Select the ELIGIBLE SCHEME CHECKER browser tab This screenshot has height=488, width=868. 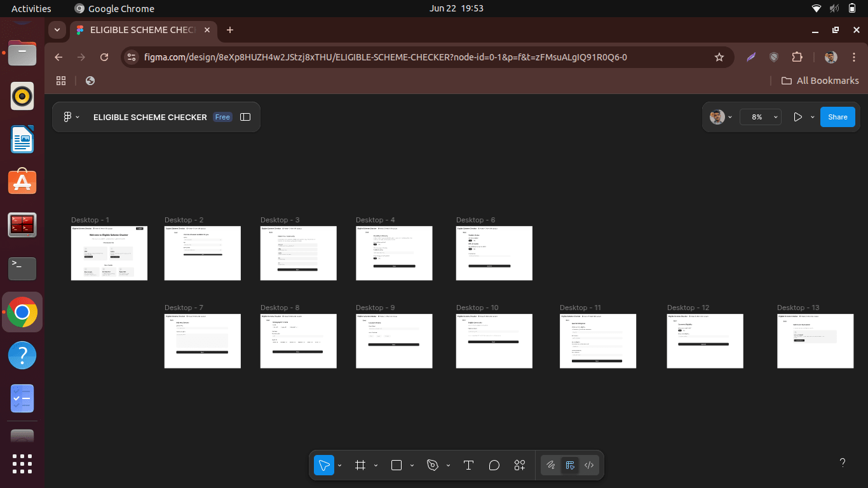click(x=143, y=30)
